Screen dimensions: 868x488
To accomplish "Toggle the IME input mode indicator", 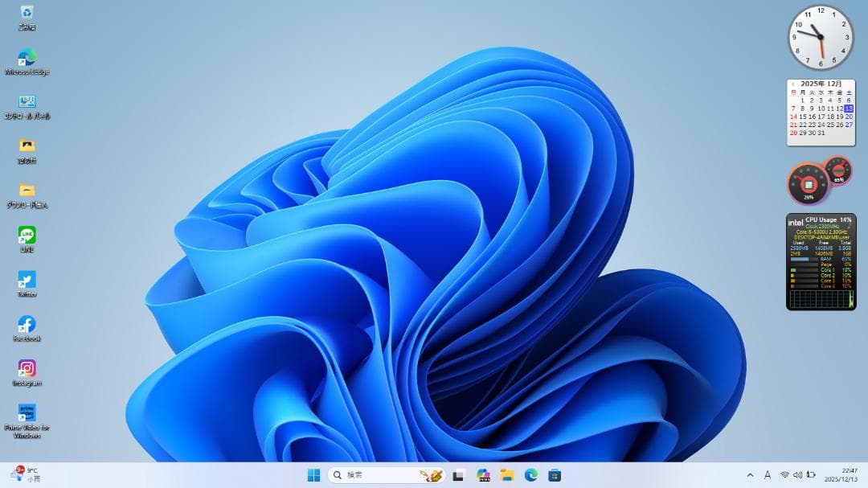I will click(768, 475).
